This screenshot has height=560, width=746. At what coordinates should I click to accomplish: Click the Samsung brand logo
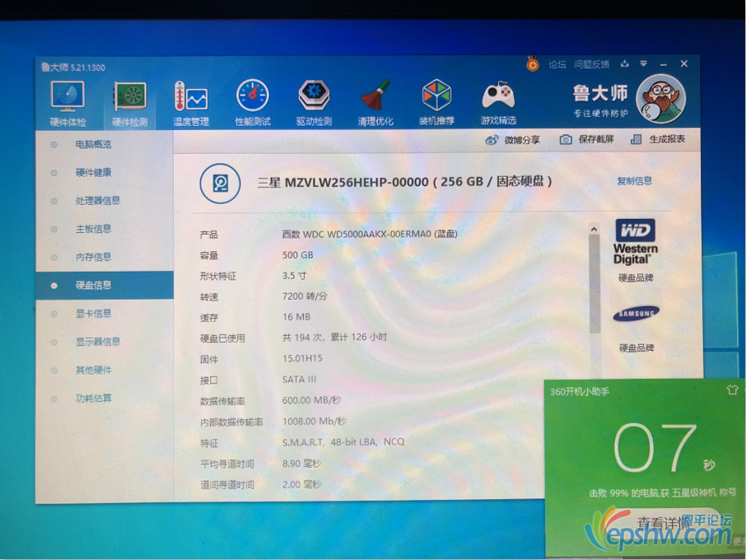click(636, 314)
